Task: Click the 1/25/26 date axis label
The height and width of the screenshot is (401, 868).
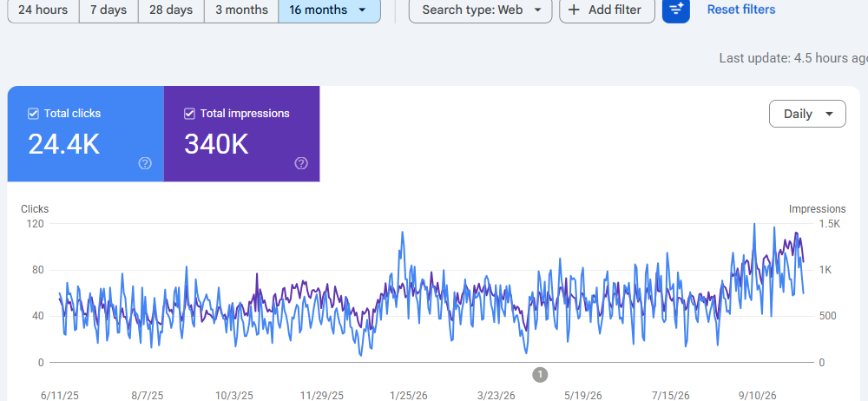Action: (409, 396)
